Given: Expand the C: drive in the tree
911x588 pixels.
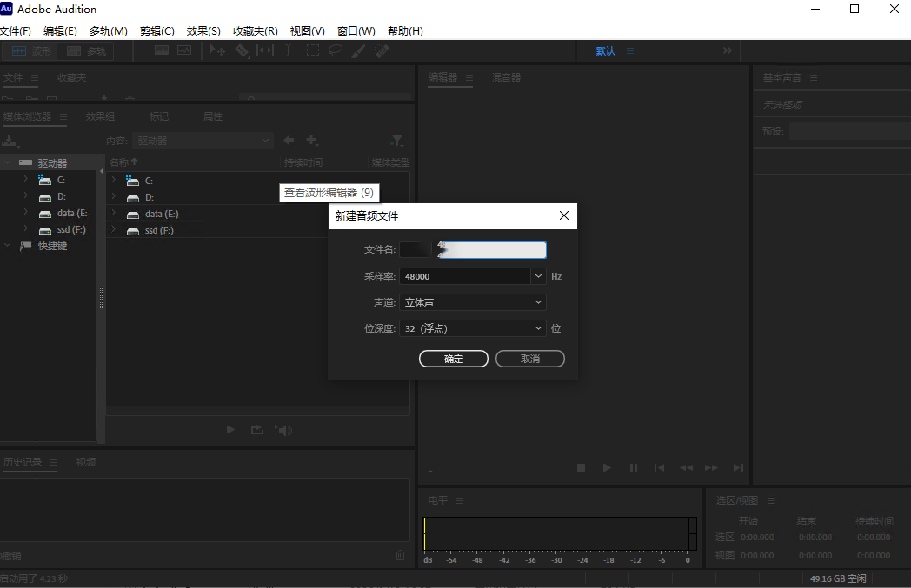Looking at the screenshot, I should (26, 180).
